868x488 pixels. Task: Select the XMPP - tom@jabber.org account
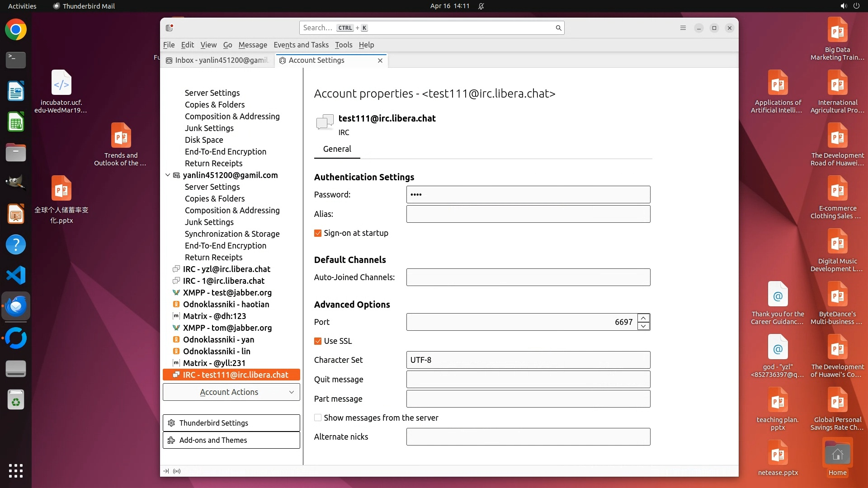pos(227,328)
